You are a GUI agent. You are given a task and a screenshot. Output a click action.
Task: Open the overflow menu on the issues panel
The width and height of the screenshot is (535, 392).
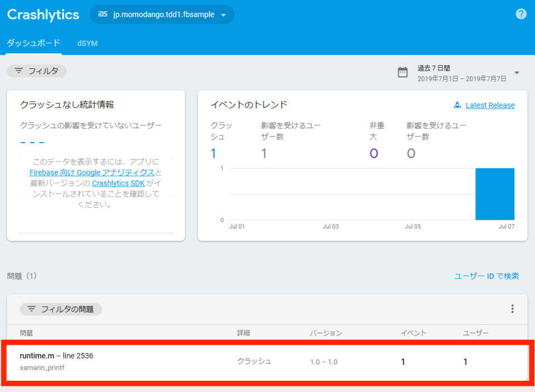(x=512, y=308)
